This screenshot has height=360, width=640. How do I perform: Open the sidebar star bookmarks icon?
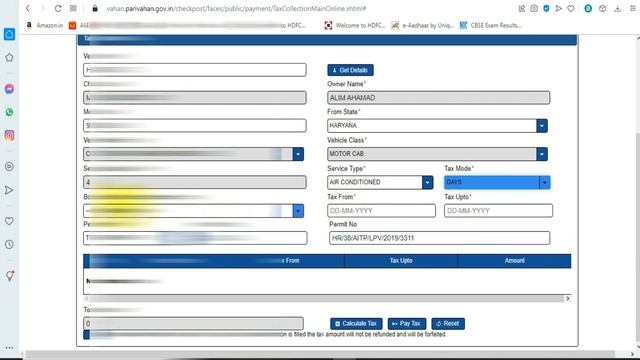tap(9, 58)
